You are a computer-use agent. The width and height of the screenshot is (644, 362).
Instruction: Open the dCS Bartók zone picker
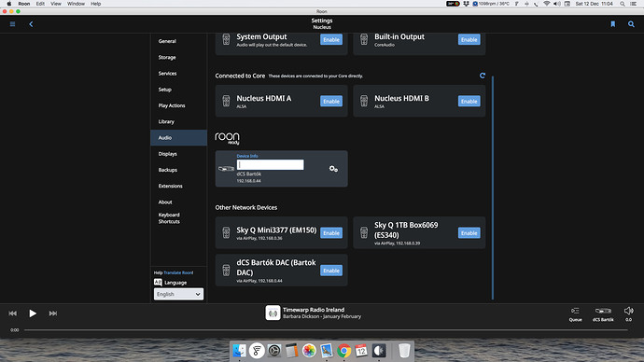[603, 313]
